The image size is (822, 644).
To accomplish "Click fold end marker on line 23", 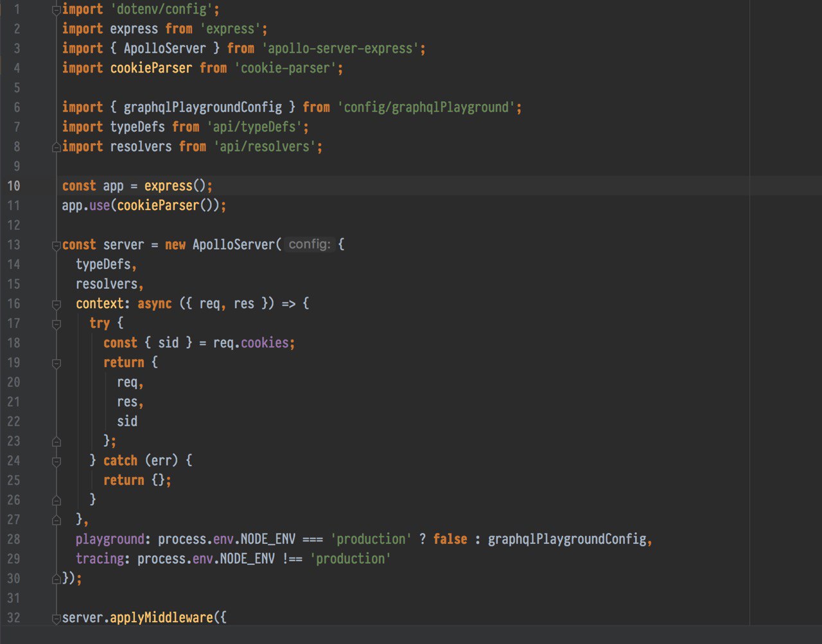I will tap(57, 441).
